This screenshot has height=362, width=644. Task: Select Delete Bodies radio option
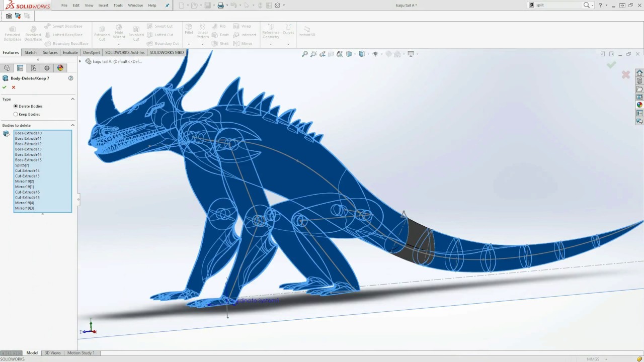click(x=16, y=106)
